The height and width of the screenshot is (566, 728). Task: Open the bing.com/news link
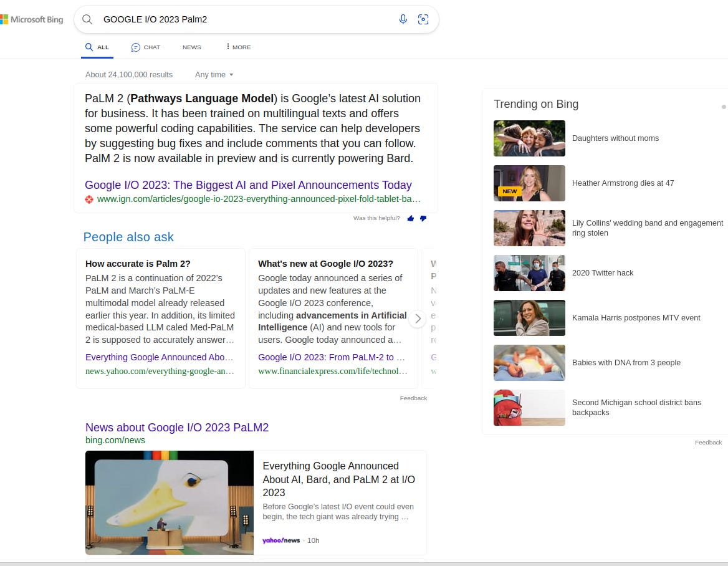pyautogui.click(x=115, y=440)
